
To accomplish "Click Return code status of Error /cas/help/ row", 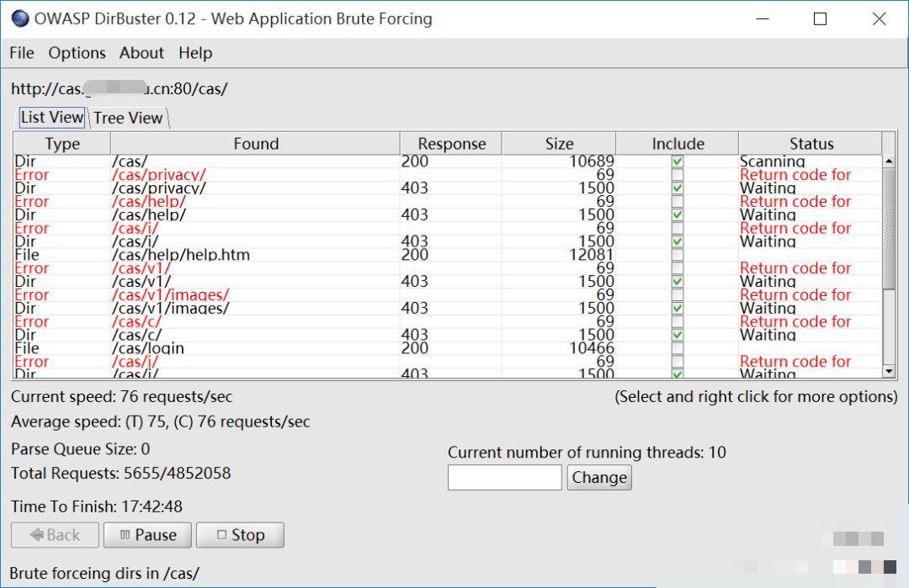I will 795,201.
